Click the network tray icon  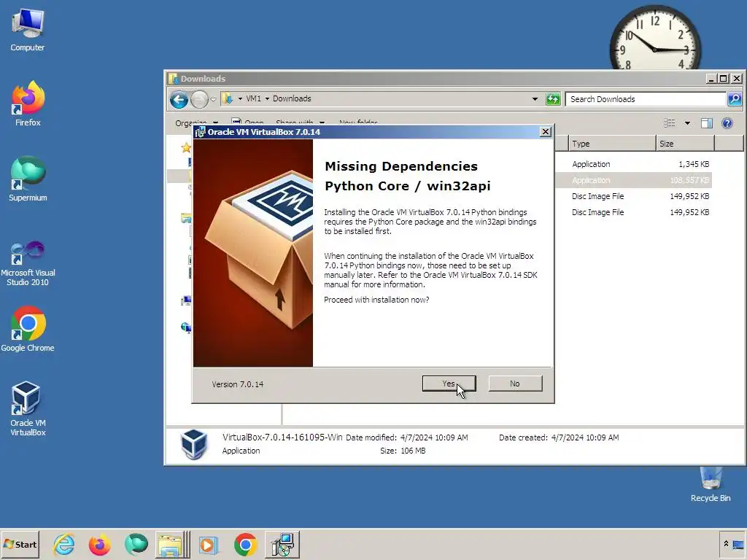click(x=738, y=544)
